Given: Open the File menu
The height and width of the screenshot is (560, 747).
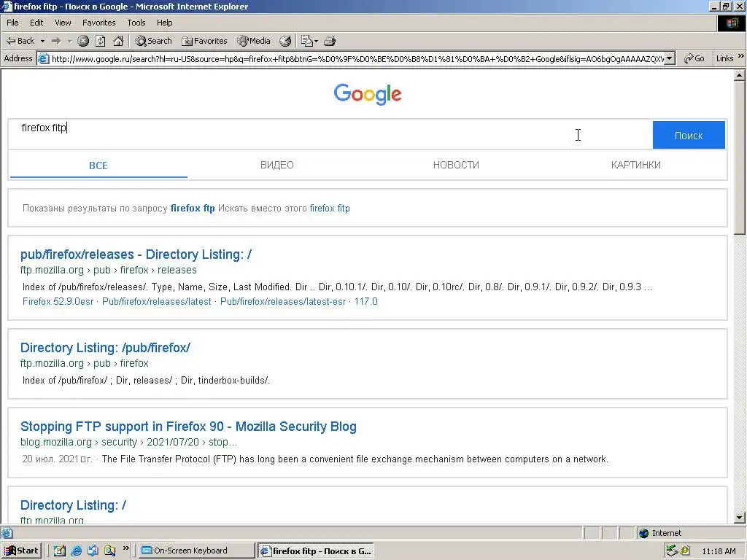Looking at the screenshot, I should [x=12, y=23].
